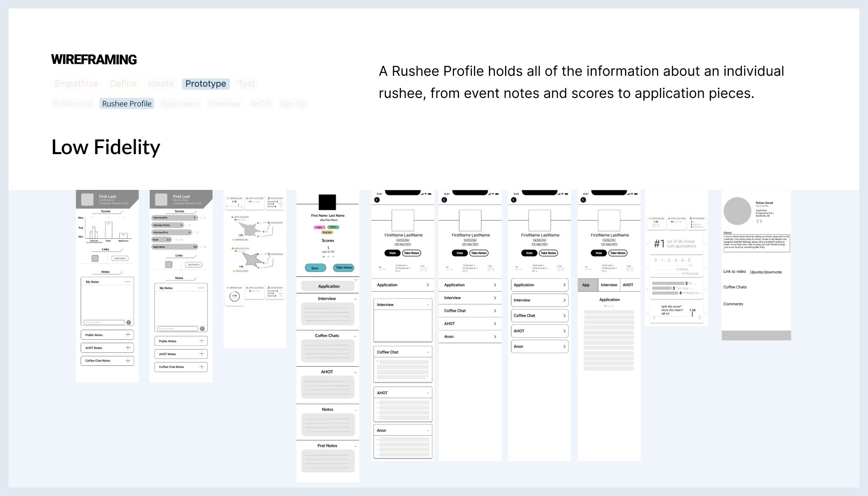Click the Rushee Profile navigation button
This screenshot has height=496, width=868.
click(x=126, y=104)
